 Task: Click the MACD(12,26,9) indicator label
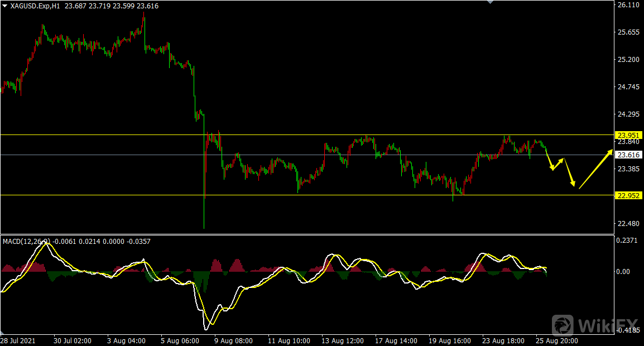point(27,242)
